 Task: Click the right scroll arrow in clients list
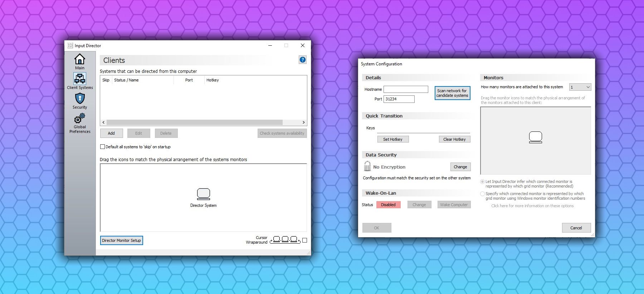coord(304,122)
